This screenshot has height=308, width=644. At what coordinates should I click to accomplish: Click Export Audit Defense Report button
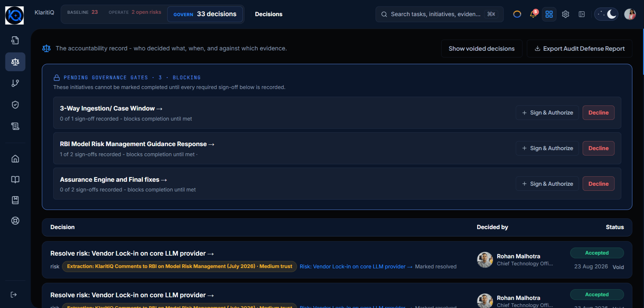coord(579,49)
